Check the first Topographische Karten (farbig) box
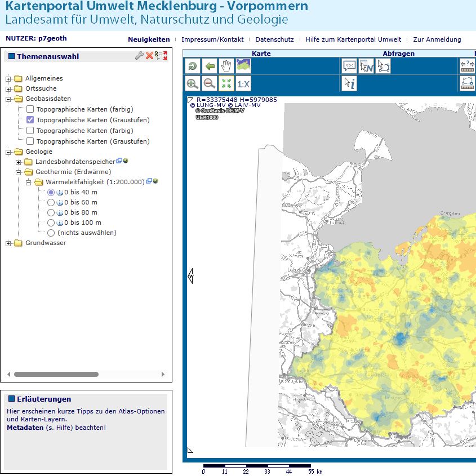This screenshot has width=476, height=476. tap(30, 109)
